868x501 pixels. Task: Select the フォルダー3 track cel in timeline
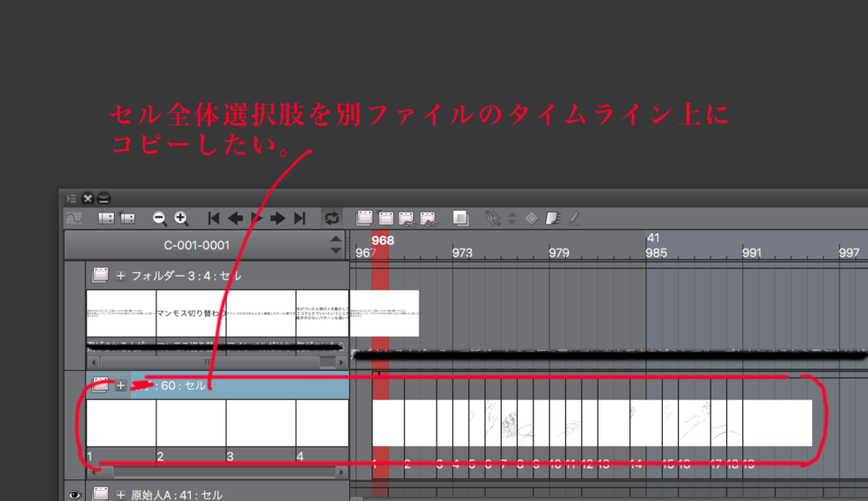(384, 313)
